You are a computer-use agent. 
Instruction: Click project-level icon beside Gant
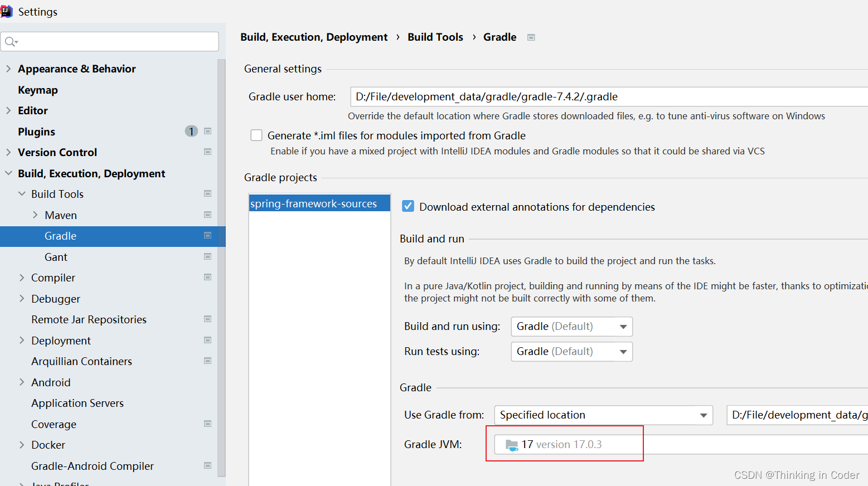(x=207, y=257)
